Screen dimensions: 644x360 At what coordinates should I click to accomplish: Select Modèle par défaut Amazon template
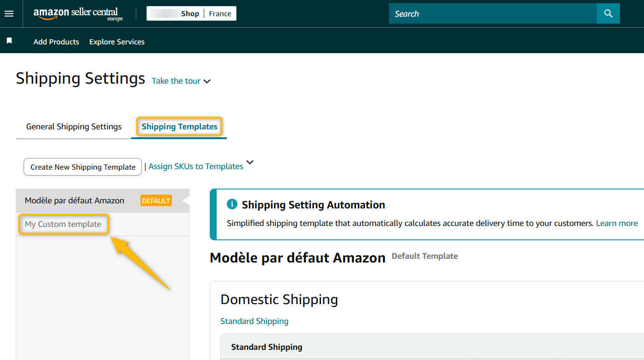pos(74,201)
